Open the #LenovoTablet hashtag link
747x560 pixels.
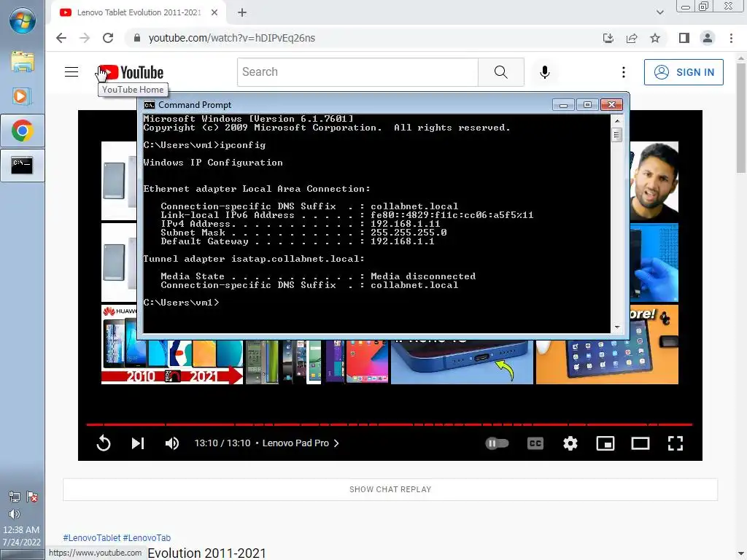[92, 537]
